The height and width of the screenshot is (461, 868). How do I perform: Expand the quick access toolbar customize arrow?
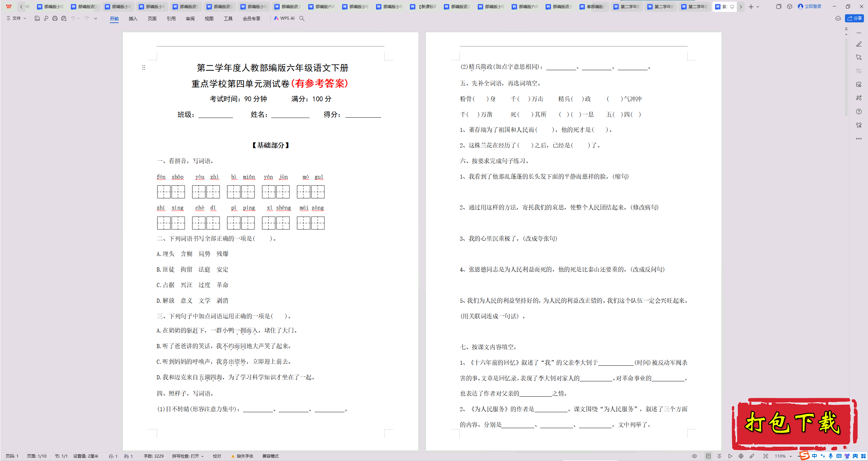coord(96,18)
